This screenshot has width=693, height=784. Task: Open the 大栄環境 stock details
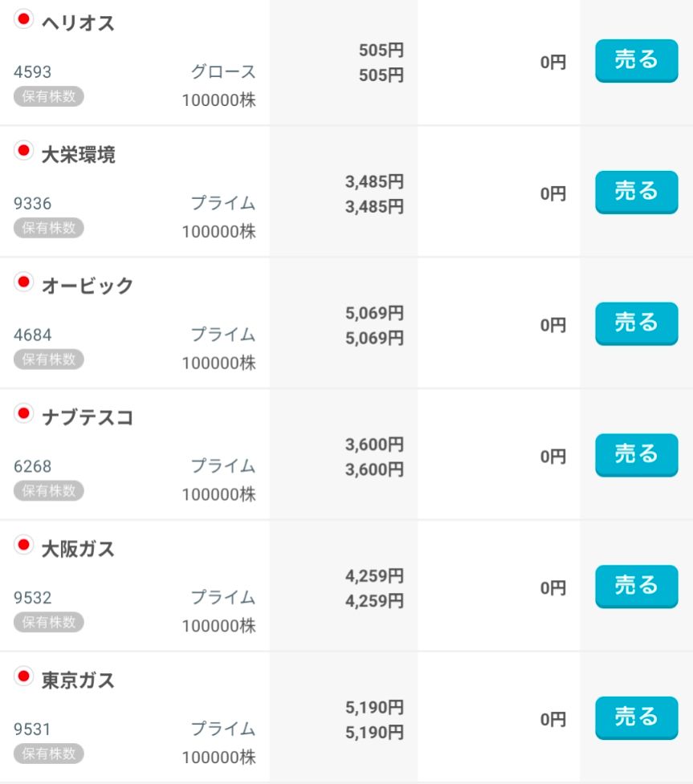[78, 155]
